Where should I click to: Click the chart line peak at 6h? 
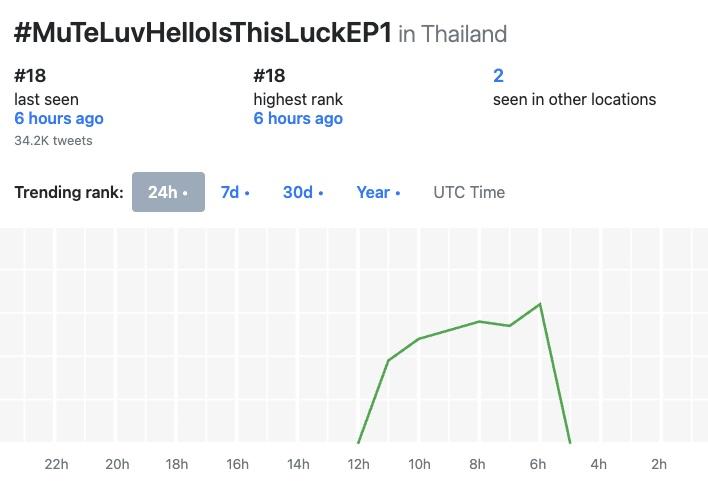[541, 304]
